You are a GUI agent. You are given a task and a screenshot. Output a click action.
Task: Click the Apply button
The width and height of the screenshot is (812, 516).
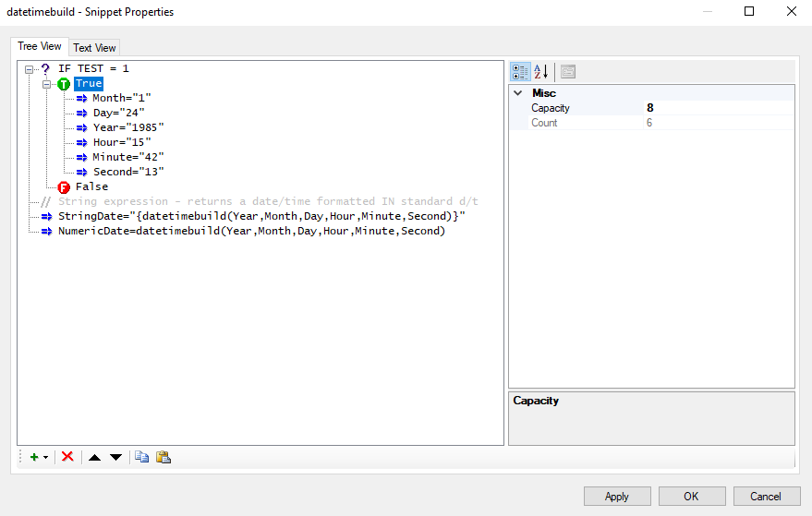617,497
